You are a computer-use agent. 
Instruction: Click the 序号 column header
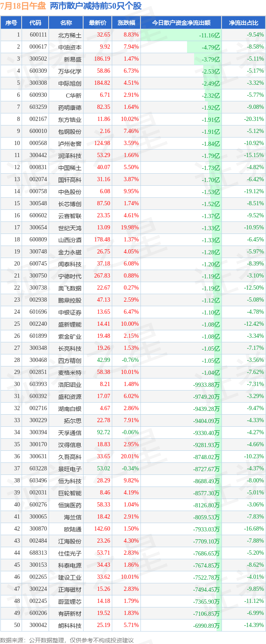click(x=11, y=23)
